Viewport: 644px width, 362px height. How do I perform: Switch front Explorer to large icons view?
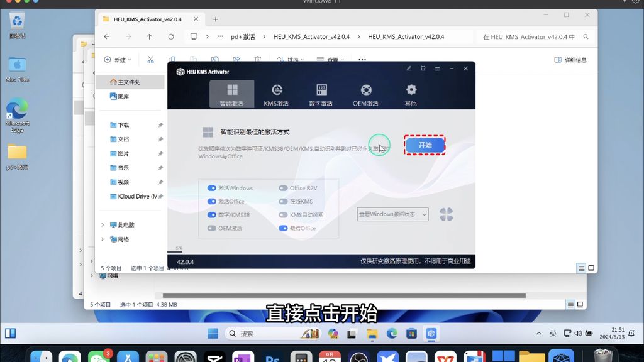click(591, 268)
